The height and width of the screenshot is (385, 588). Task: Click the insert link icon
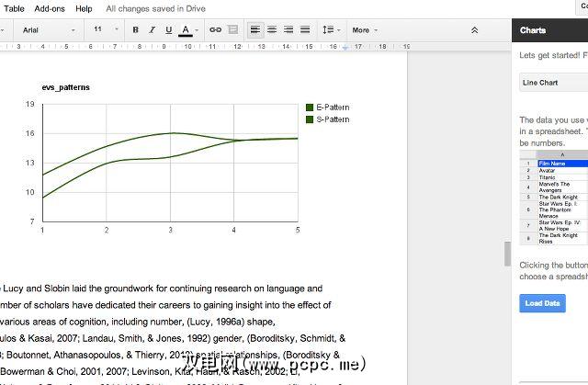pos(215,29)
